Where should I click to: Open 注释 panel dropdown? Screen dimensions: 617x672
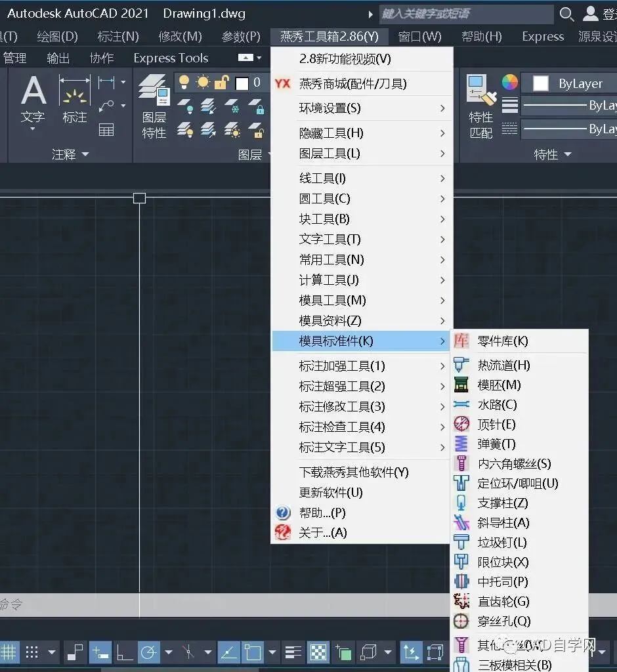70,154
